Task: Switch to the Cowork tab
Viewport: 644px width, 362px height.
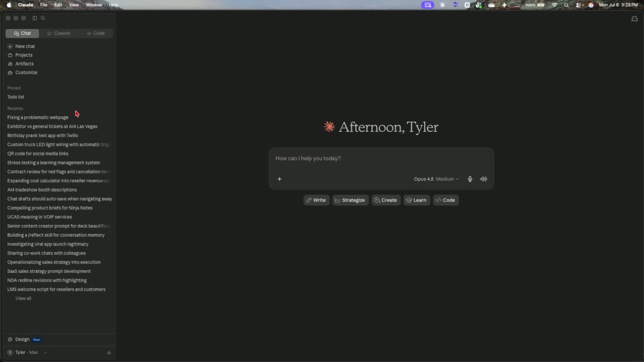Action: point(59,33)
